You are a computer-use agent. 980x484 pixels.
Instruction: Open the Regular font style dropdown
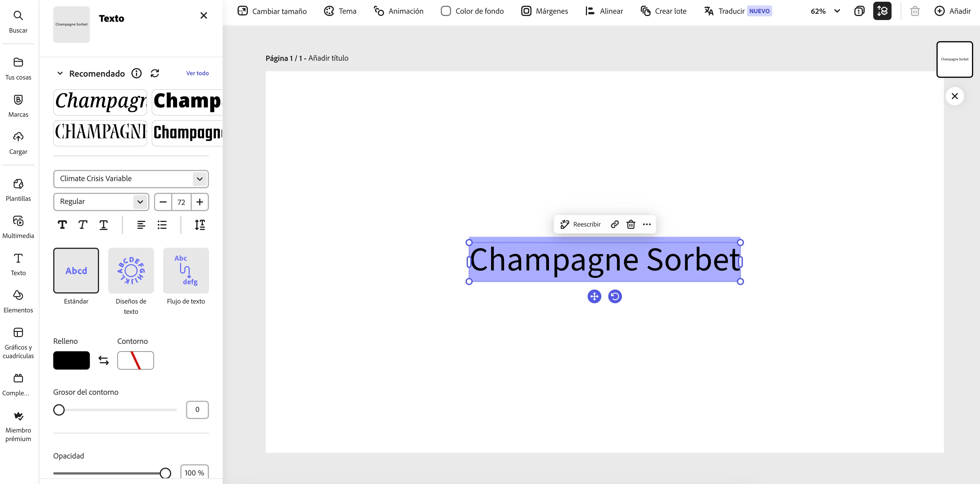pos(101,201)
